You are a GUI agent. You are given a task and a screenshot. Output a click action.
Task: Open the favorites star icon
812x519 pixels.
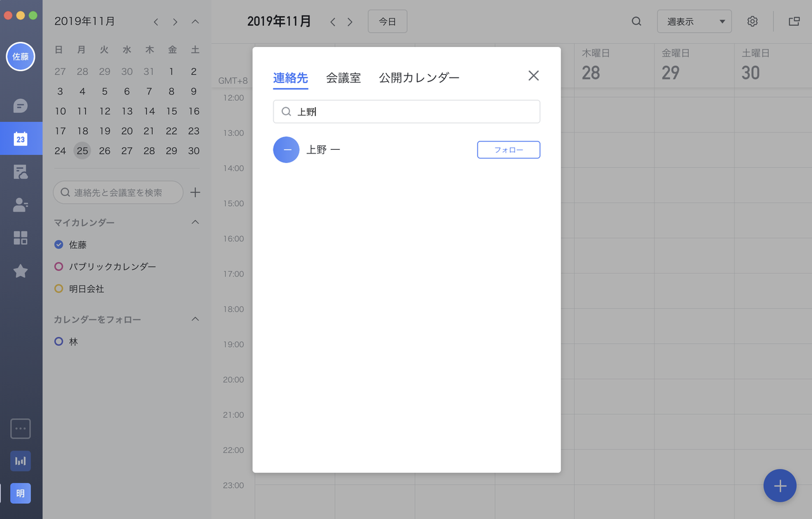20,271
